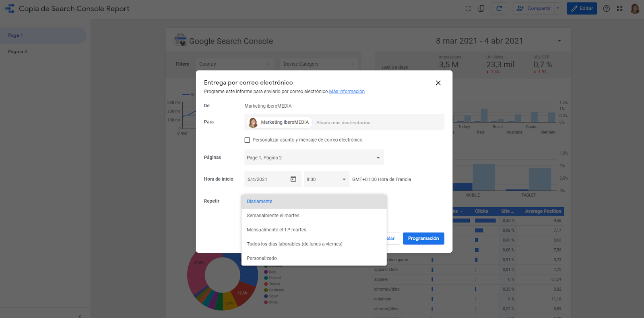The width and height of the screenshot is (644, 318).
Task: Click the Google Search Console logo
Action: pos(180,40)
